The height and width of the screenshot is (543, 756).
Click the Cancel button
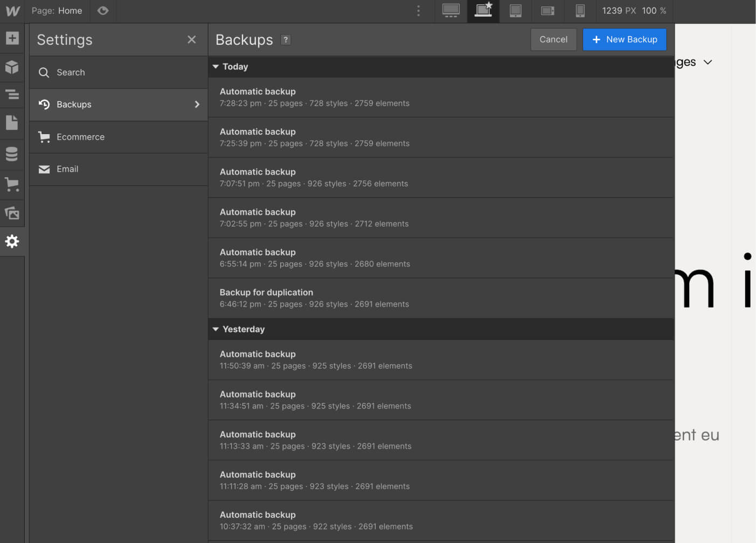coord(553,39)
